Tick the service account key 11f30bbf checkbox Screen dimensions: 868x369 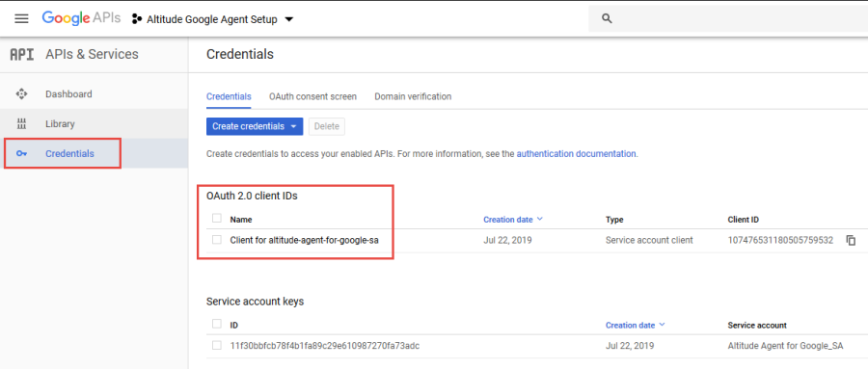coord(216,345)
